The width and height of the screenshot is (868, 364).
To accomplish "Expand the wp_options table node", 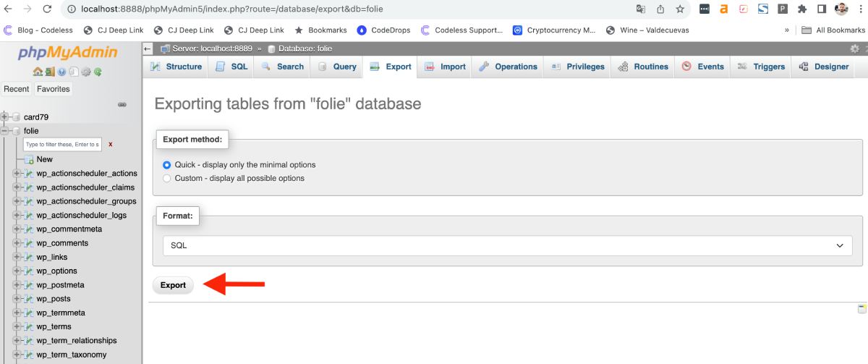I will tap(17, 271).
